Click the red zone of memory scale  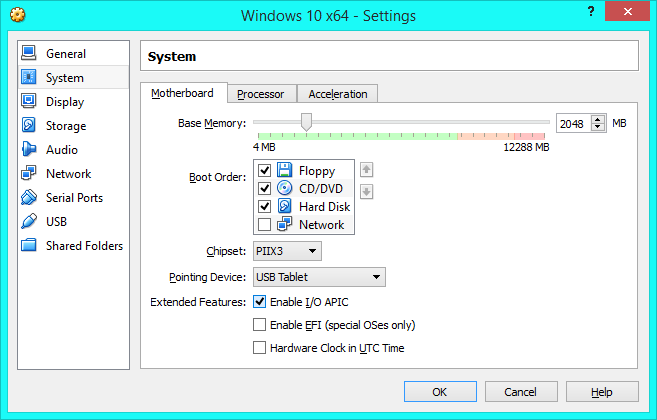529,136
